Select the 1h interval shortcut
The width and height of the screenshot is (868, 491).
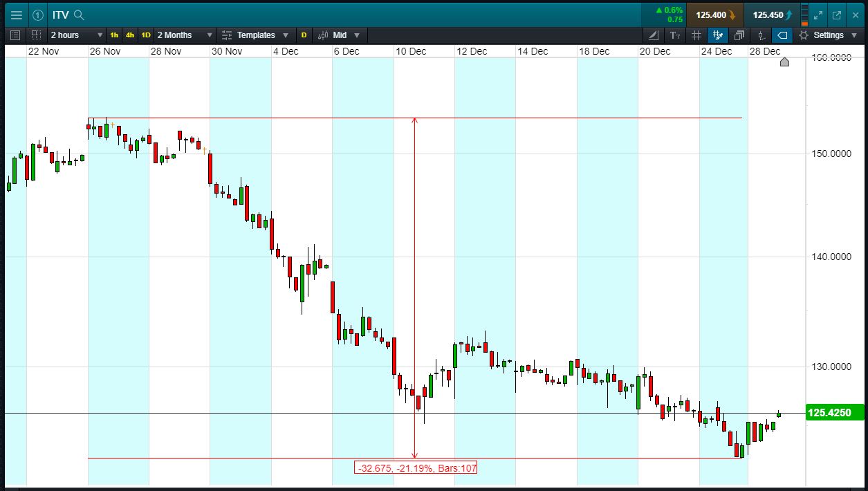point(114,35)
